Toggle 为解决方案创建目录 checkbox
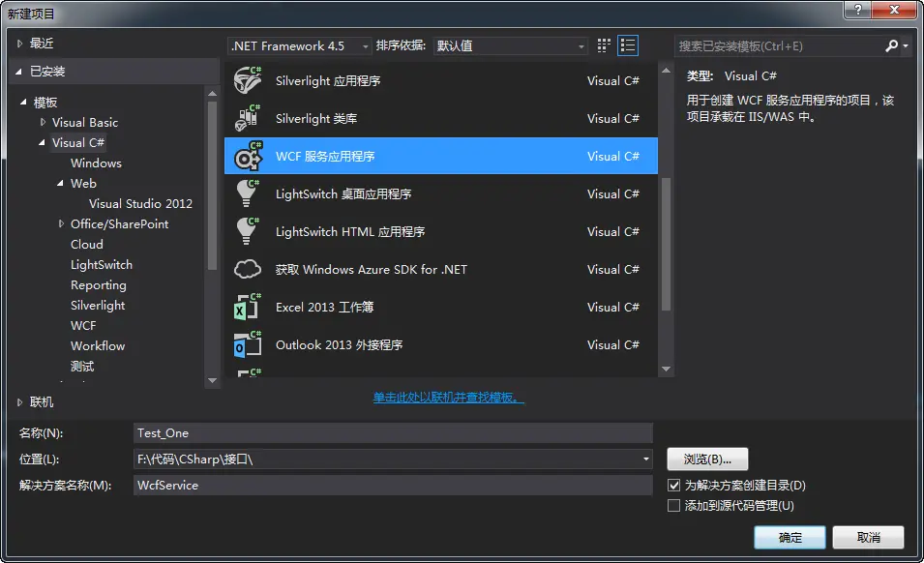Screen dimensions: 924x563 coord(673,486)
